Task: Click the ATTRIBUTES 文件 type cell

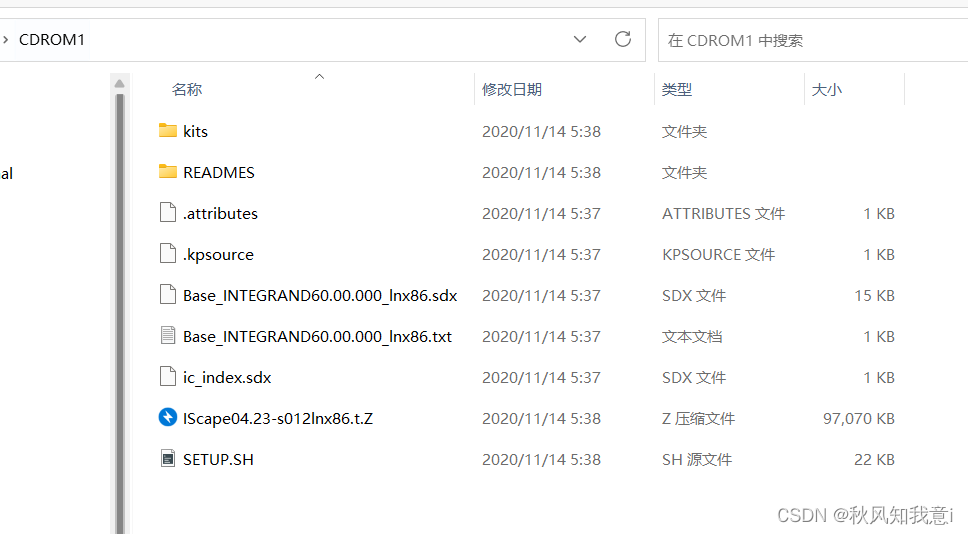Action: pyautogui.click(x=724, y=214)
